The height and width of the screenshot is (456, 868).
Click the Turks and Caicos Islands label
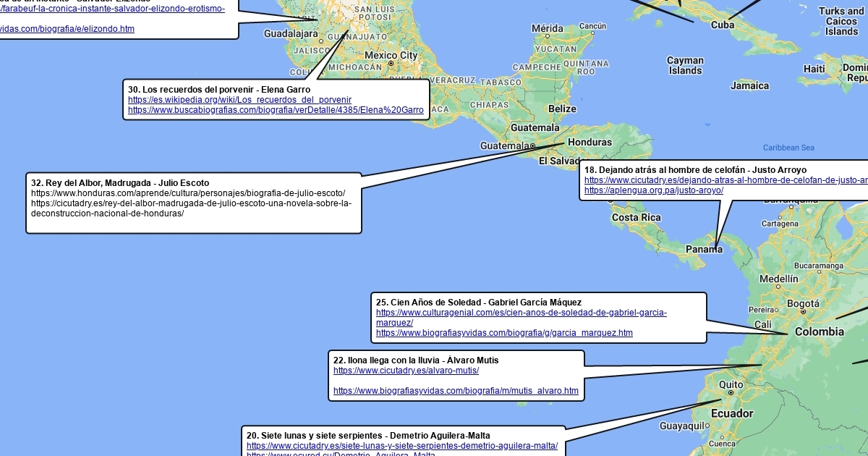point(841,21)
